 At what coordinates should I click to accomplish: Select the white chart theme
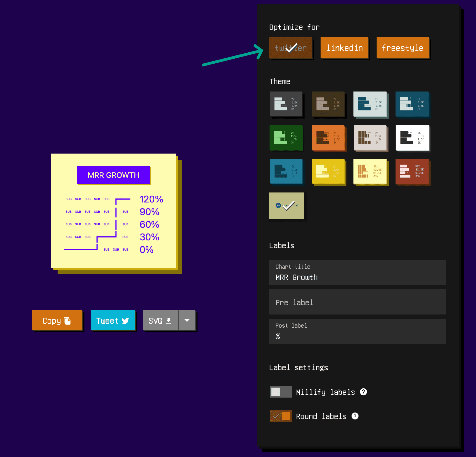(x=412, y=138)
